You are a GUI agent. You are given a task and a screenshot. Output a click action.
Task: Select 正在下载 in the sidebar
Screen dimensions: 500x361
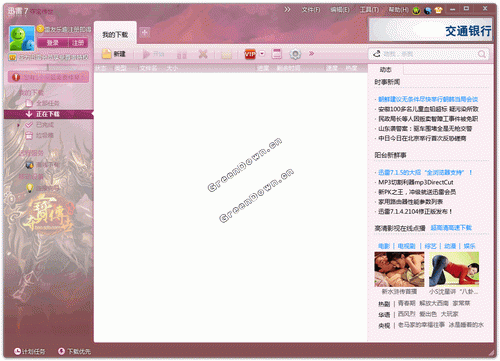point(48,114)
